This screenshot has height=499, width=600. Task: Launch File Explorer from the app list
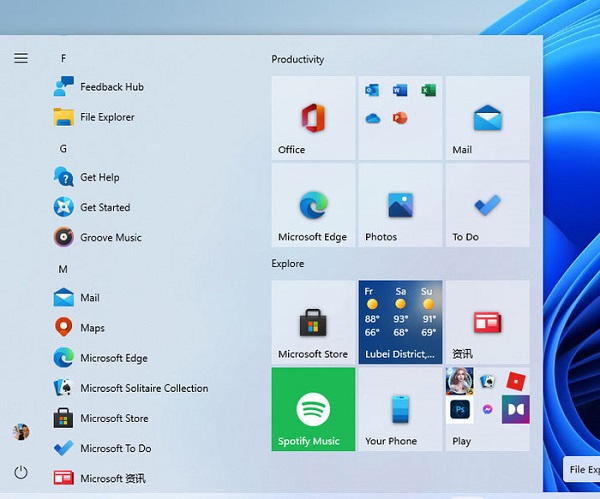(107, 117)
